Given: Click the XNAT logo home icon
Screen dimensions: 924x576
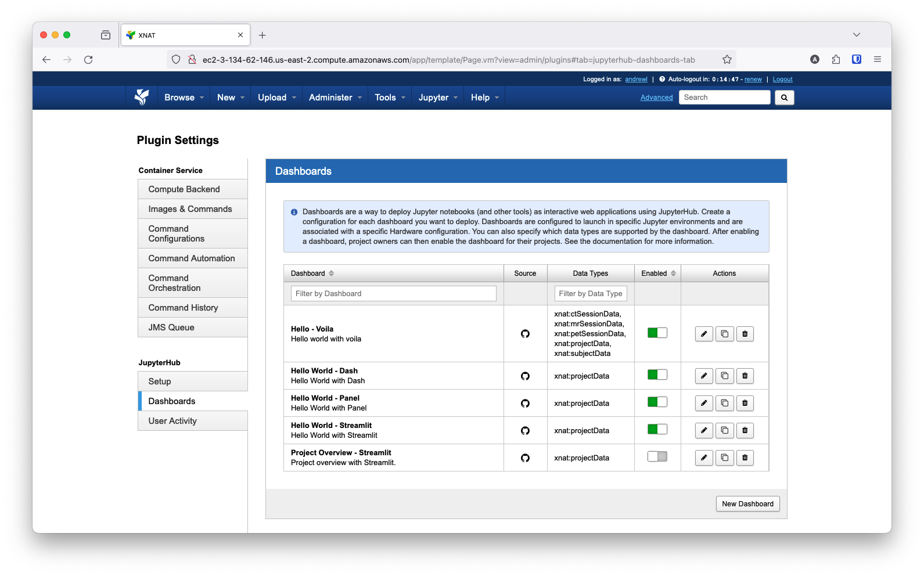Looking at the screenshot, I should tap(142, 98).
